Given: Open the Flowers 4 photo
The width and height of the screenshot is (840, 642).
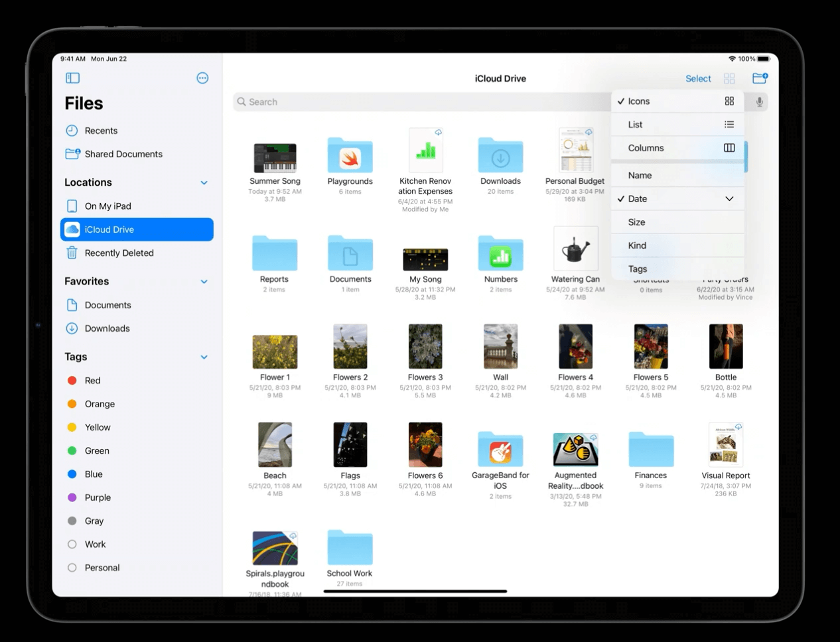Looking at the screenshot, I should pos(575,346).
